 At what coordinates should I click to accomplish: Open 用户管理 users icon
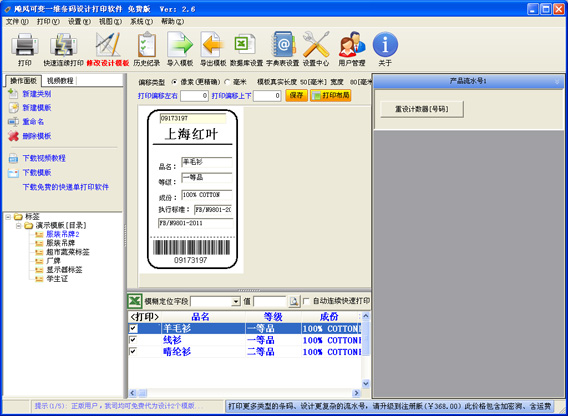352,45
